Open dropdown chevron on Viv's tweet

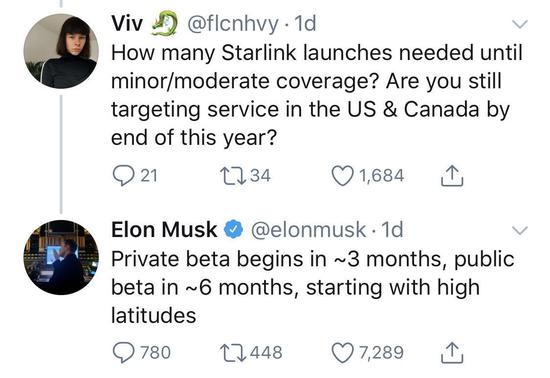(519, 24)
